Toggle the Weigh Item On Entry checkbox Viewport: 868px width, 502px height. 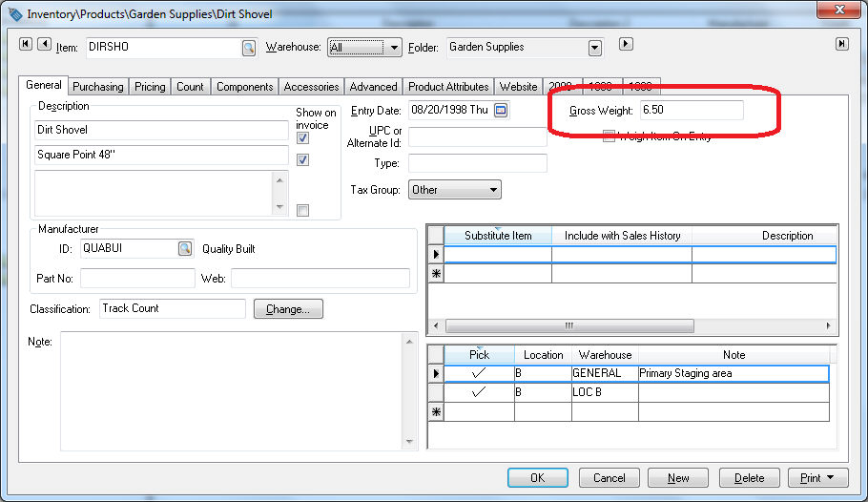tap(609, 136)
